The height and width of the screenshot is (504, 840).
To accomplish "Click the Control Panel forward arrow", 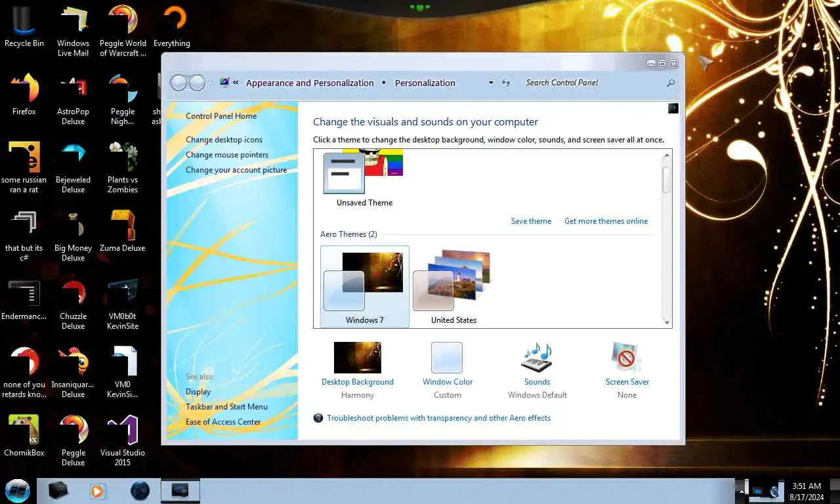I will [197, 83].
